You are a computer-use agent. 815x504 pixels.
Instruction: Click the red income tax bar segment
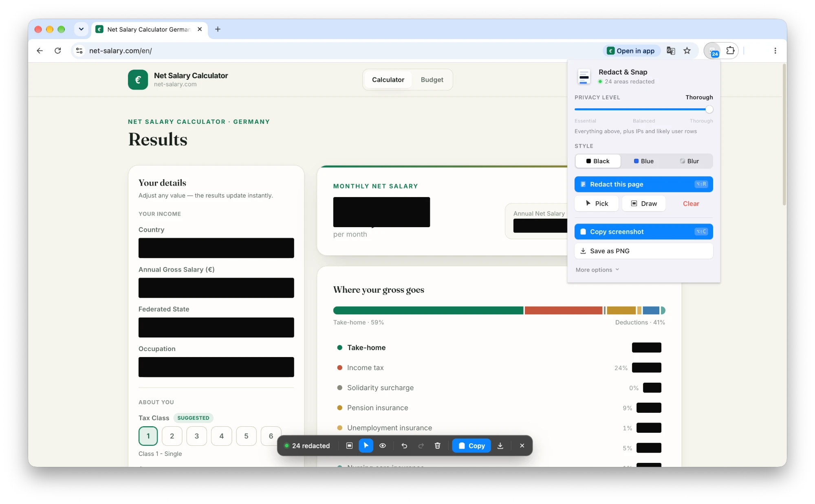(x=563, y=310)
